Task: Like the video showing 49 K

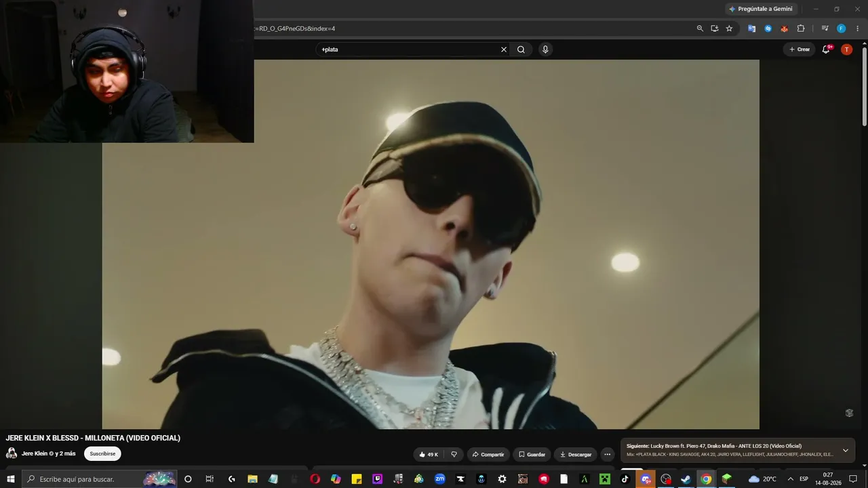Action: 429,454
